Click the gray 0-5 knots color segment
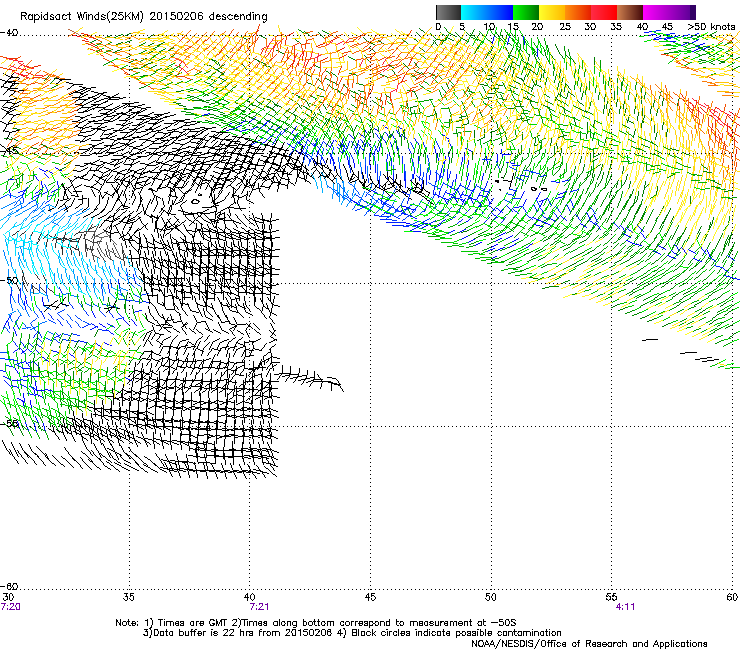Screen dimensions: 740x650 (448, 12)
